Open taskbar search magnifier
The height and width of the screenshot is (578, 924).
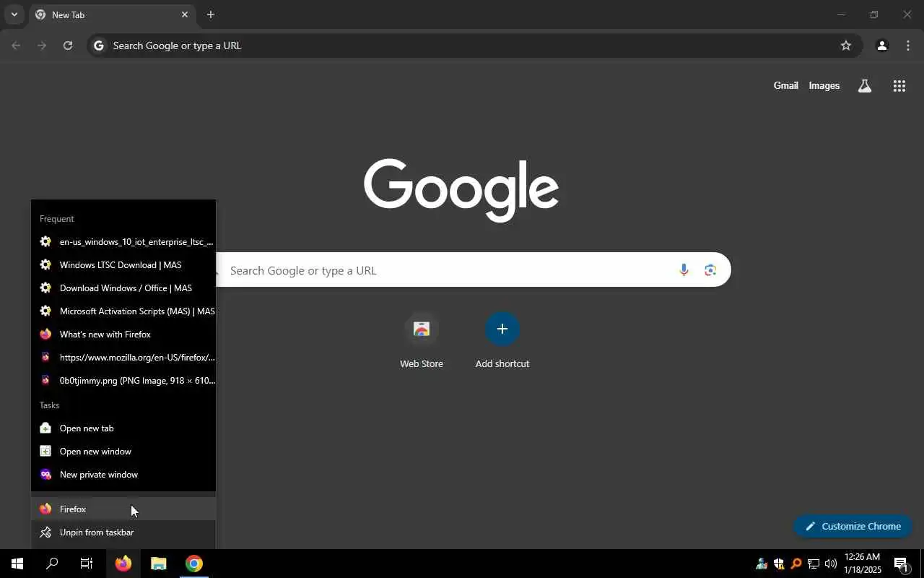[52, 564]
